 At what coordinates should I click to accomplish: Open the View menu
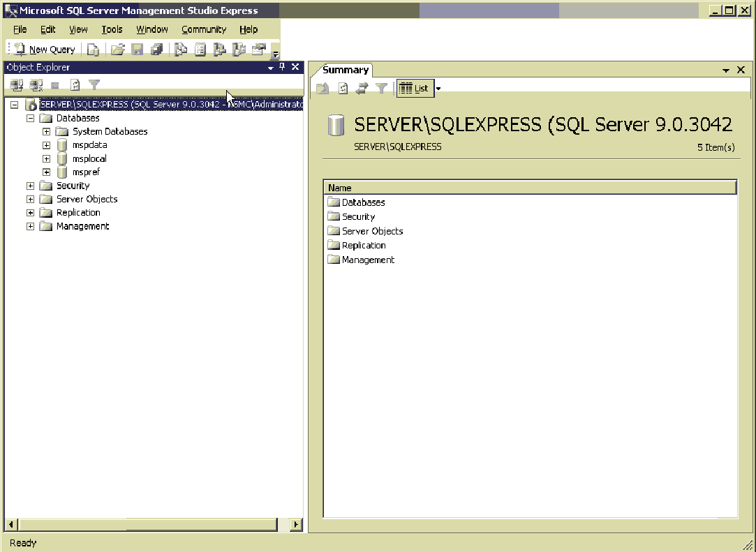[78, 29]
